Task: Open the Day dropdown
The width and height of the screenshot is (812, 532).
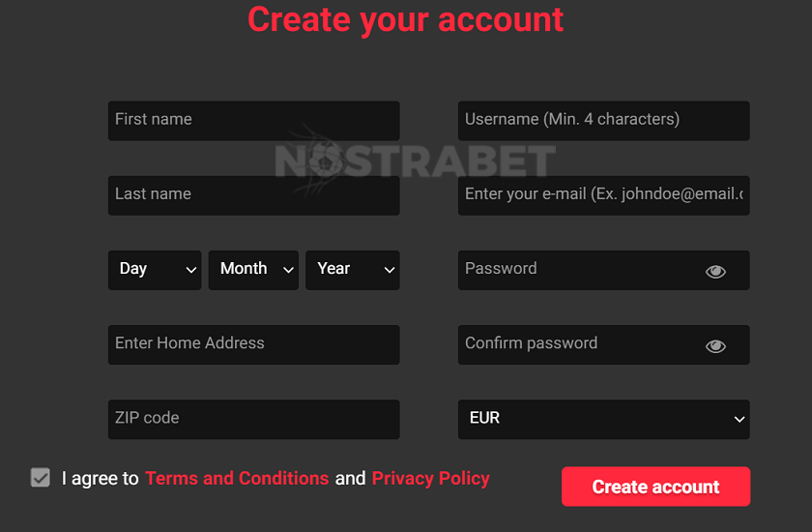Action: click(x=155, y=270)
